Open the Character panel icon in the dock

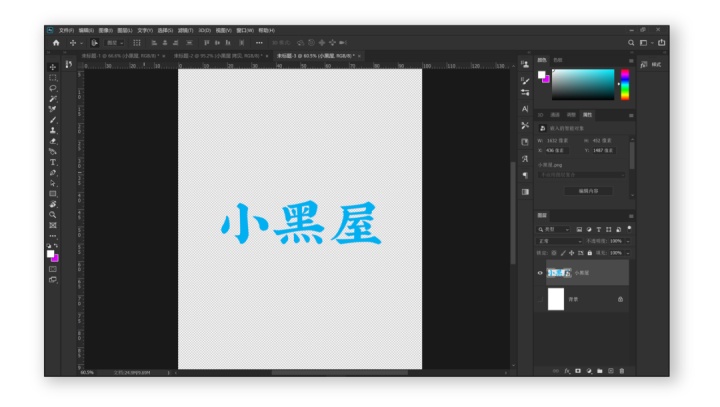pos(525,109)
